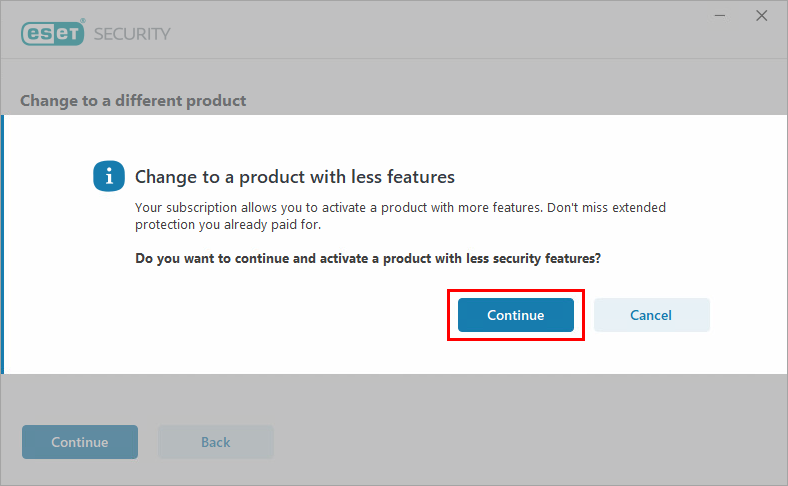Click the blue info icon in dialog
788x486 pixels.
[x=108, y=176]
